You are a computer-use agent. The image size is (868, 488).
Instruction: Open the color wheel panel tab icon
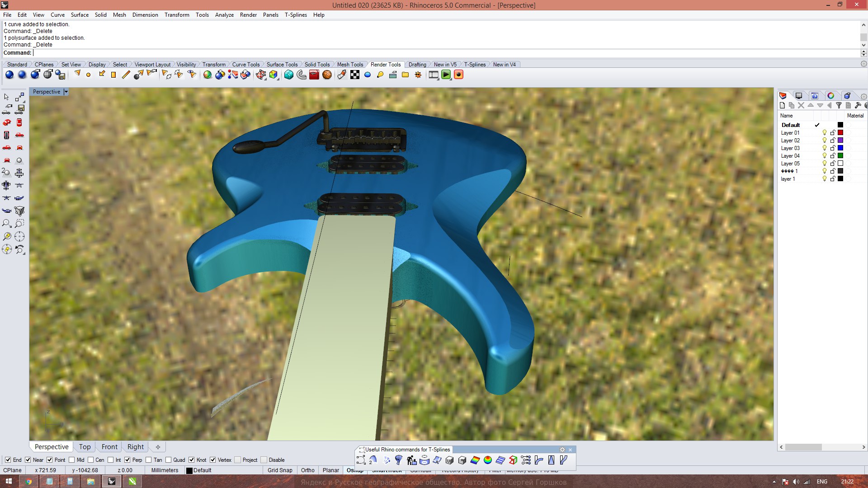(x=830, y=96)
